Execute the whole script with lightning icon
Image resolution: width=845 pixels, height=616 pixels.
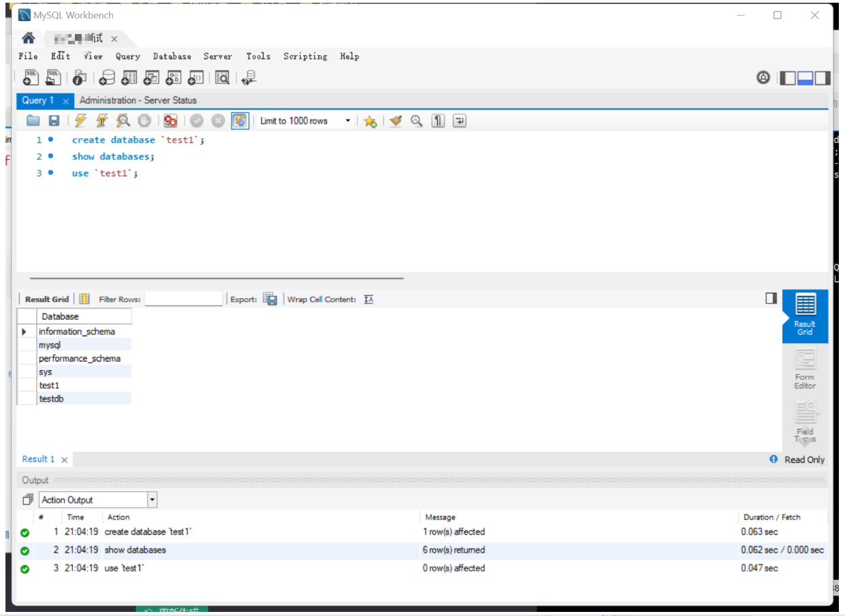(80, 121)
